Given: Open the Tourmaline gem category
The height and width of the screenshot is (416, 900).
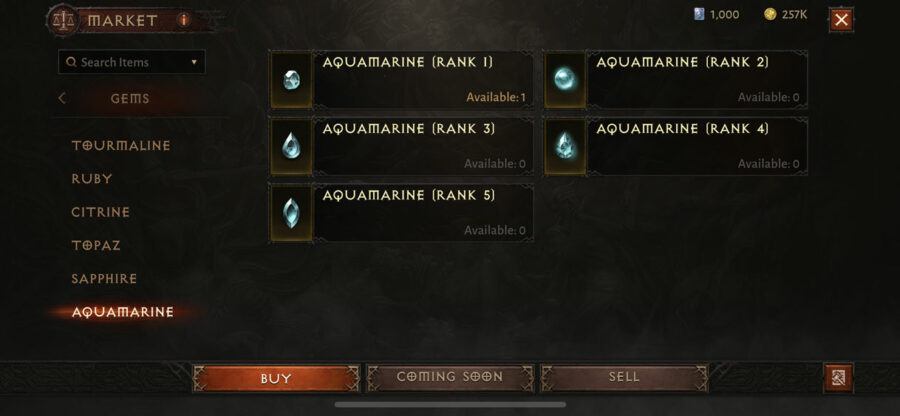Looking at the screenshot, I should point(121,146).
